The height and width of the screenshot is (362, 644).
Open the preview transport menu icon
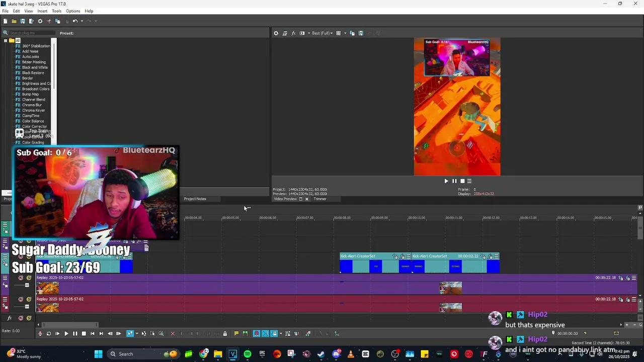point(469,181)
